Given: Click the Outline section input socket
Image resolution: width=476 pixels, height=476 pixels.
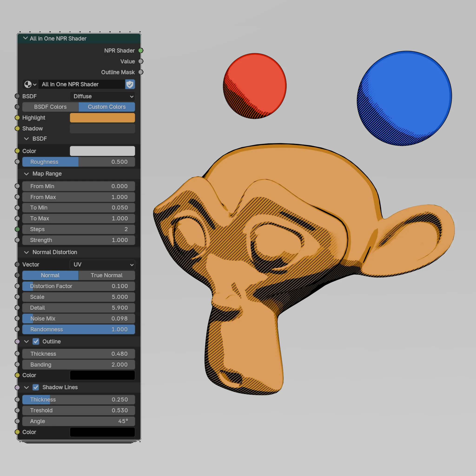Looking at the screenshot, I should (x=17, y=341).
